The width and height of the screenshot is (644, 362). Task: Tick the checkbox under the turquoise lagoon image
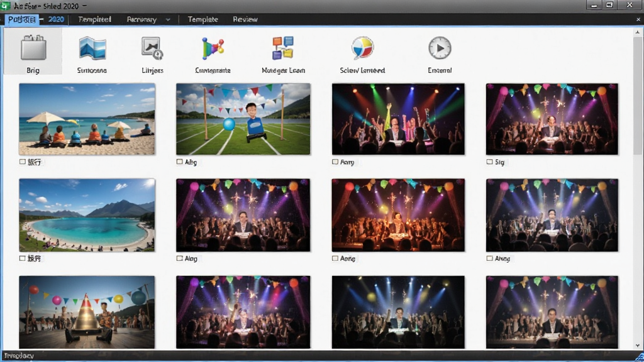23,258
